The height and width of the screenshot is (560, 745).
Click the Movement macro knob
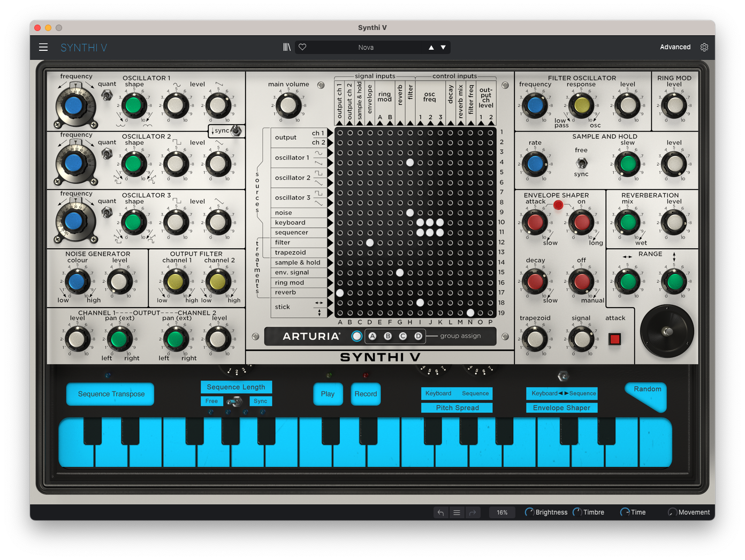[672, 512]
